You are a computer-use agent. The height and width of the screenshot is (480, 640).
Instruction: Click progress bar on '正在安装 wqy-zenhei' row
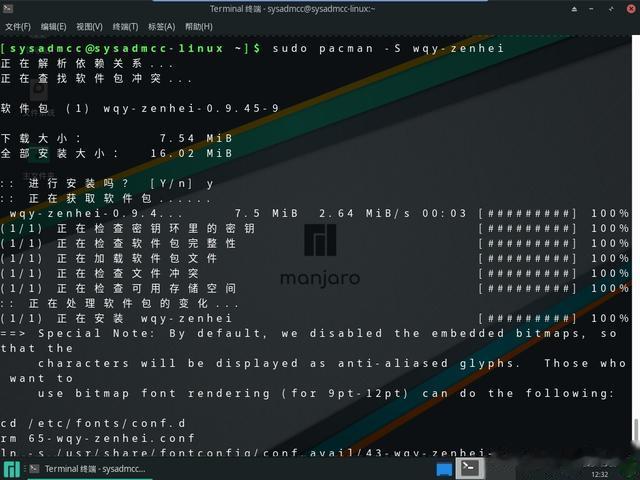(527, 319)
